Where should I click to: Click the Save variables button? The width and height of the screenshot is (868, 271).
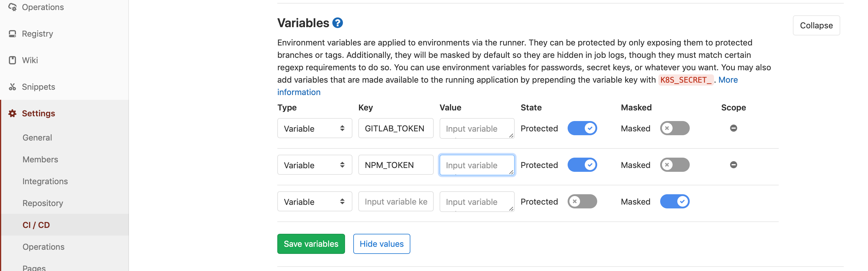pos(311,243)
